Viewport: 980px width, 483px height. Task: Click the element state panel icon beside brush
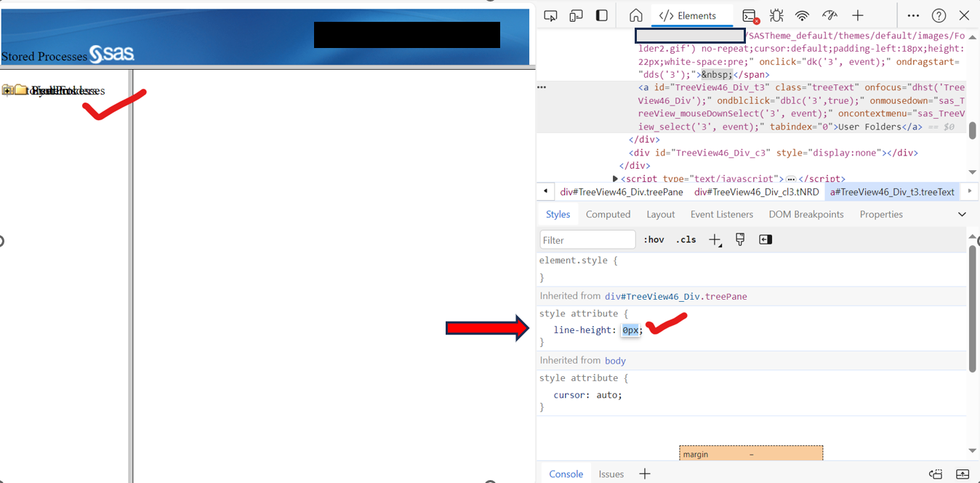click(765, 239)
